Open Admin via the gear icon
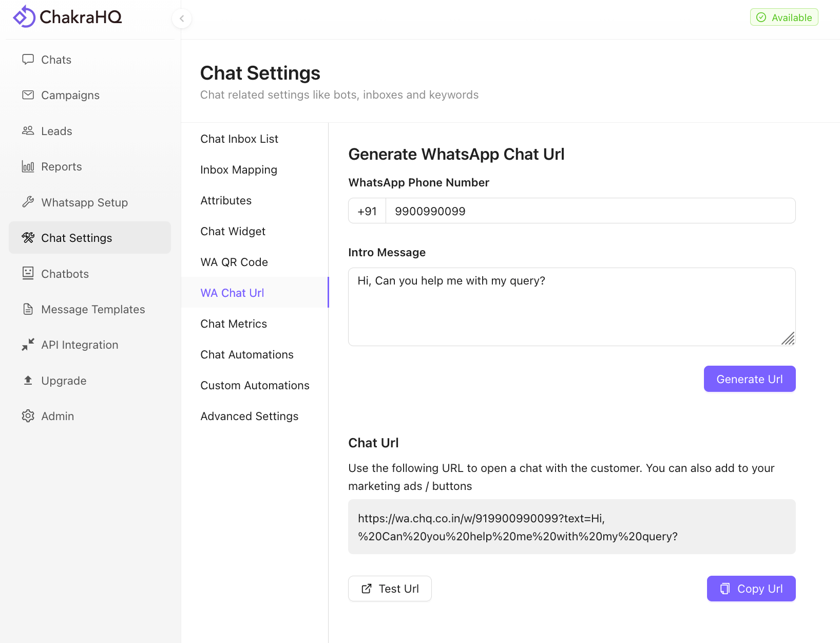840x643 pixels. 28,416
